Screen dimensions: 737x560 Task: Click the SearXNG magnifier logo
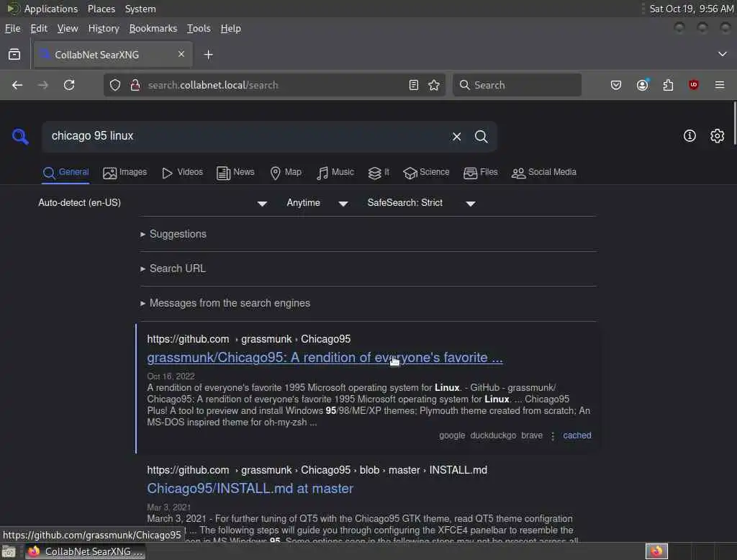20,136
